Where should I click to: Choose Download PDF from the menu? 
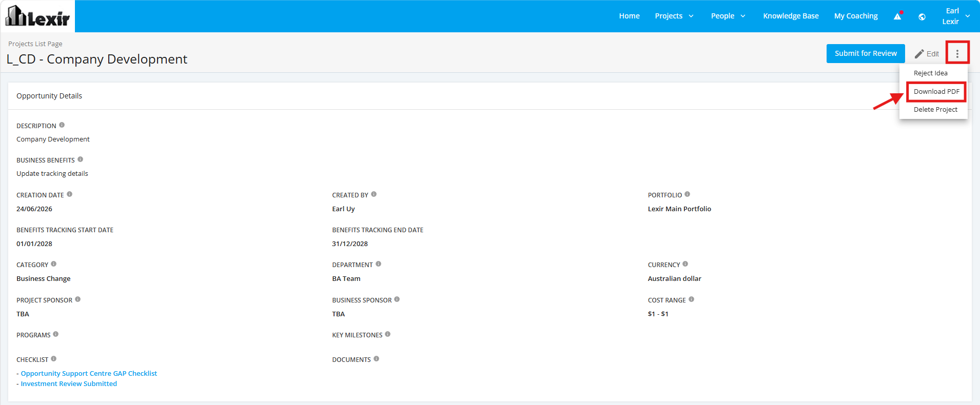tap(936, 91)
